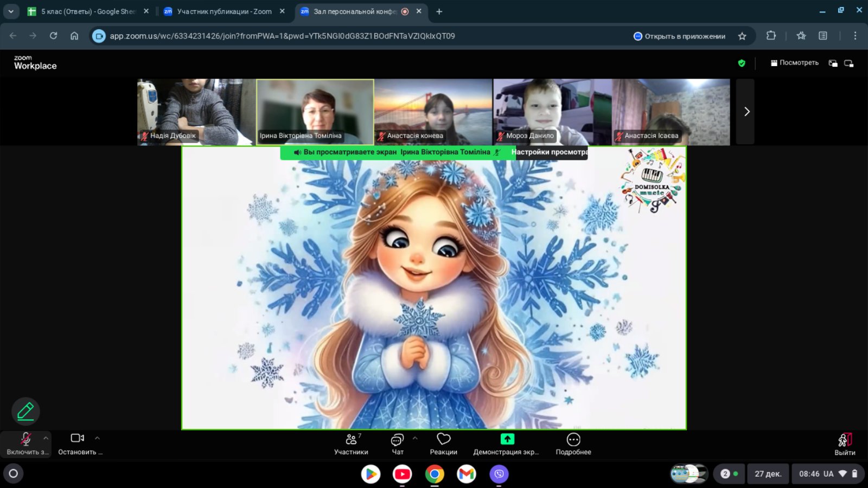Expand audio options arrow beside microphone
Viewport: 868px width, 488px height.
[46, 438]
